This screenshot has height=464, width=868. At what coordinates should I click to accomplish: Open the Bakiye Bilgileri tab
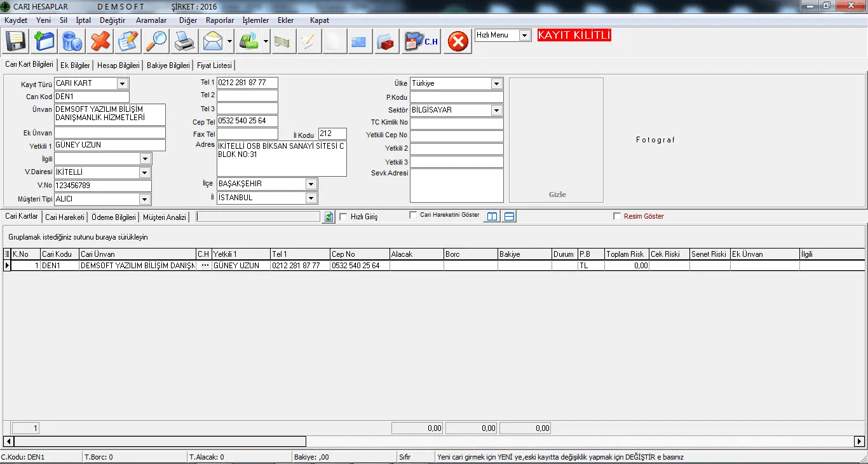coord(168,65)
